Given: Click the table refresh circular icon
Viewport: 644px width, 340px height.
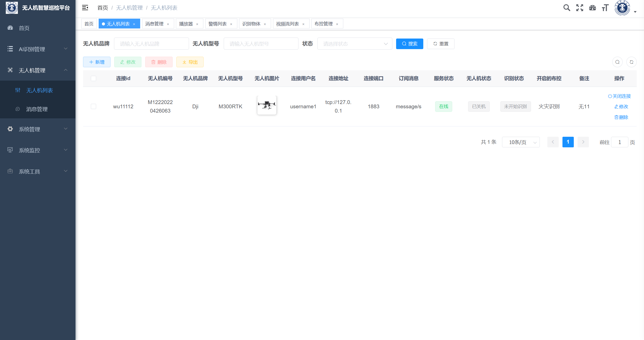Looking at the screenshot, I should tap(631, 62).
